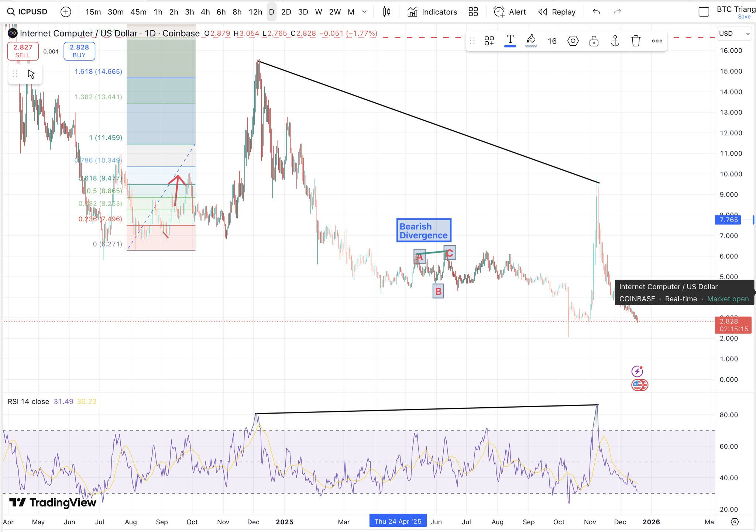Screen dimensions: 756x532
Task: Create an Alert
Action: (x=510, y=12)
